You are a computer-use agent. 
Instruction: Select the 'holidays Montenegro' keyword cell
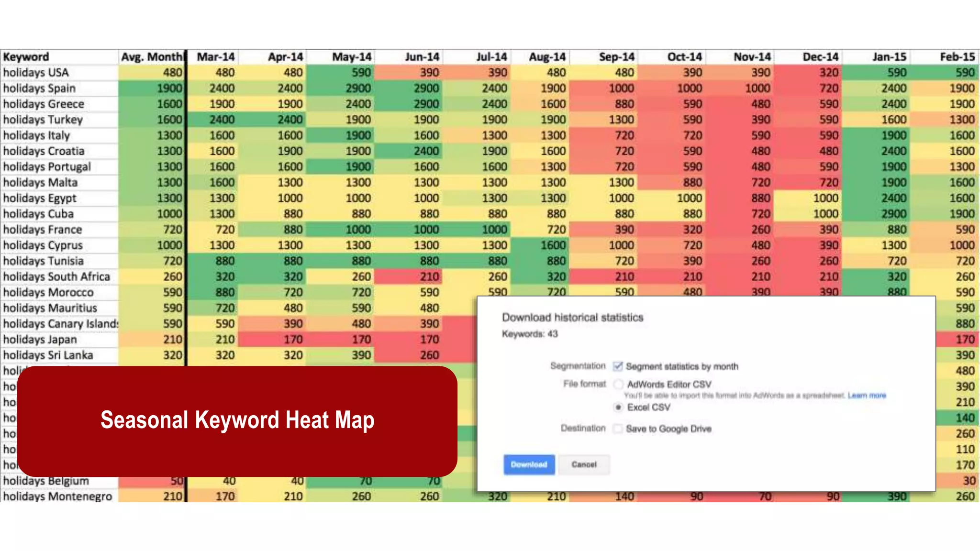pyautogui.click(x=59, y=496)
